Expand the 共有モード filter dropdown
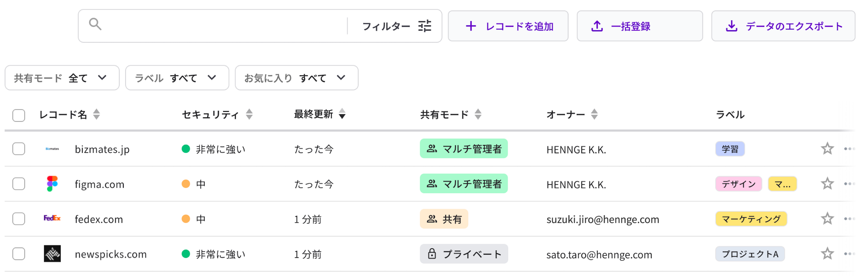868x276 pixels. [x=62, y=78]
